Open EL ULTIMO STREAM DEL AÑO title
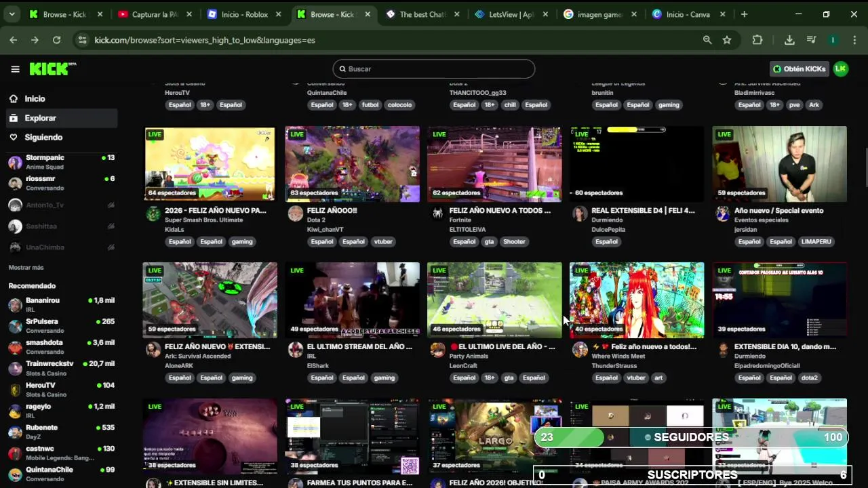Viewport: 868px width, 488px height. point(359,346)
